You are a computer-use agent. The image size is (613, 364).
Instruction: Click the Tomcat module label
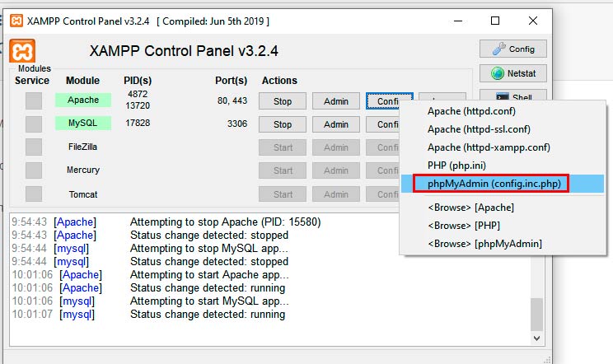pos(83,194)
